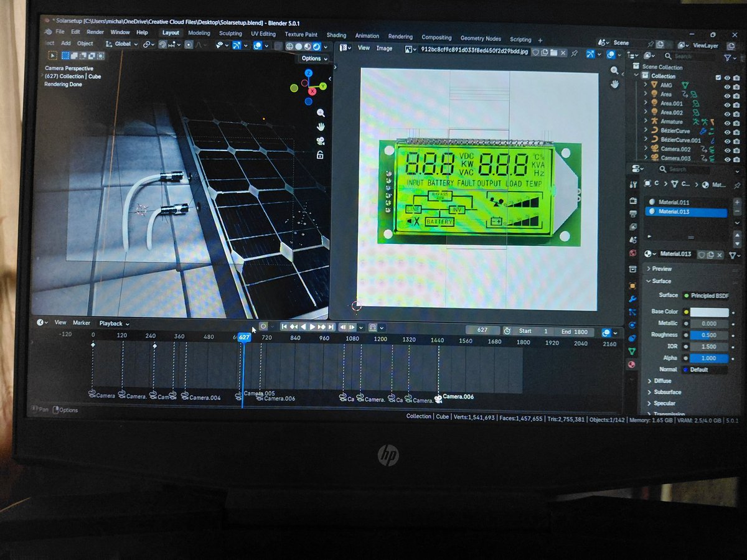Open the outliner filter funnel
Viewport: 747px width, 560px height.
[x=727, y=57]
